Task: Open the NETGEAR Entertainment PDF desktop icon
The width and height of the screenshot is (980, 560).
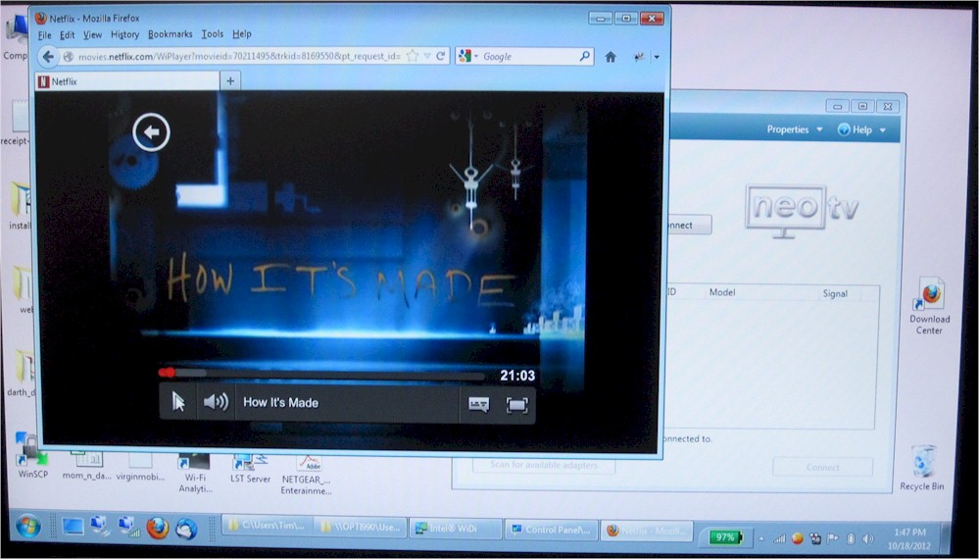Action: 306,475
